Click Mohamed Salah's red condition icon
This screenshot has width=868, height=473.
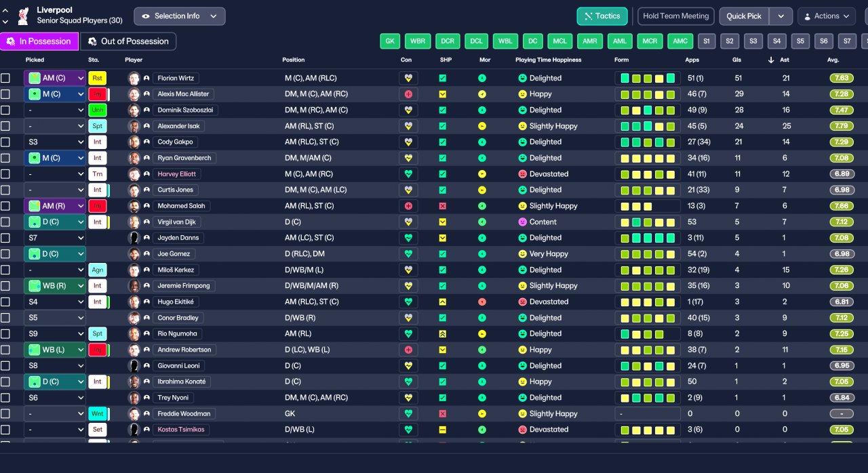[408, 206]
